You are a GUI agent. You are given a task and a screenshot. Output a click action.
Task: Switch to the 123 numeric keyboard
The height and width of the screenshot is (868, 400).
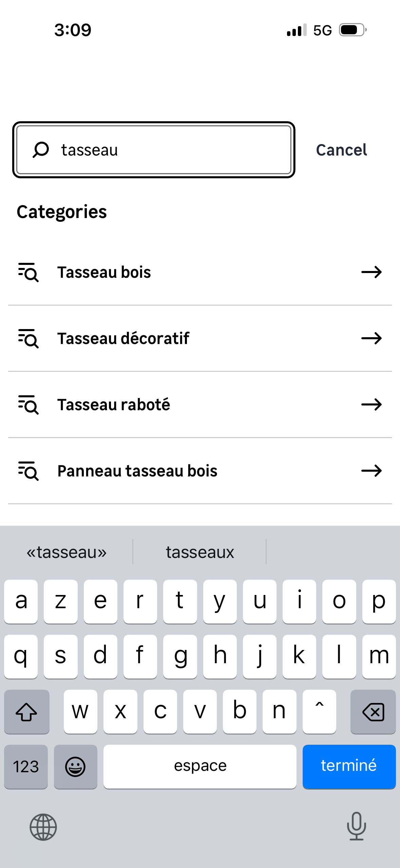[x=26, y=766]
